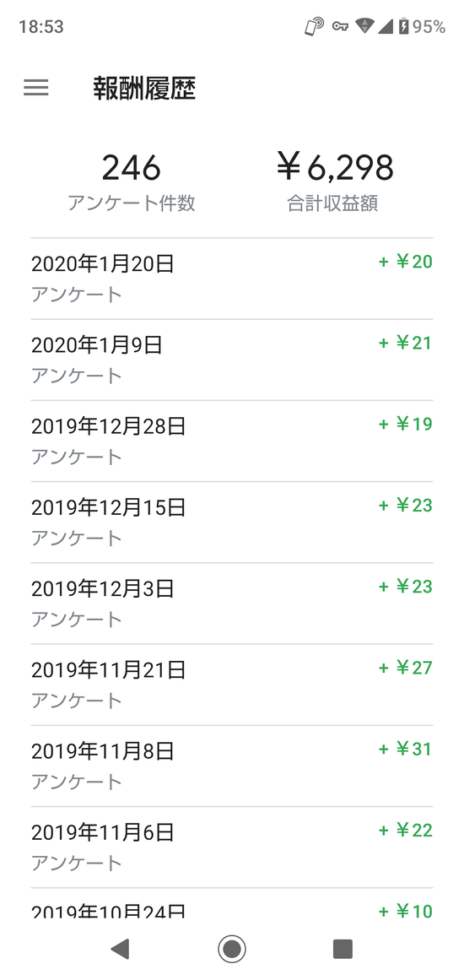Tap the Wi-Fi signal status icon
The height and width of the screenshot is (980, 464).
[x=364, y=26]
